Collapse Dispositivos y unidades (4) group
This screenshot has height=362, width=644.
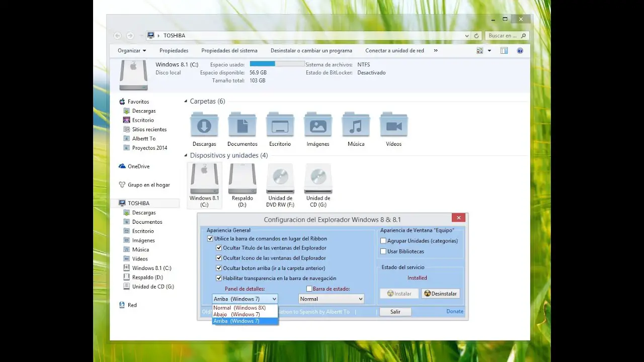186,156
